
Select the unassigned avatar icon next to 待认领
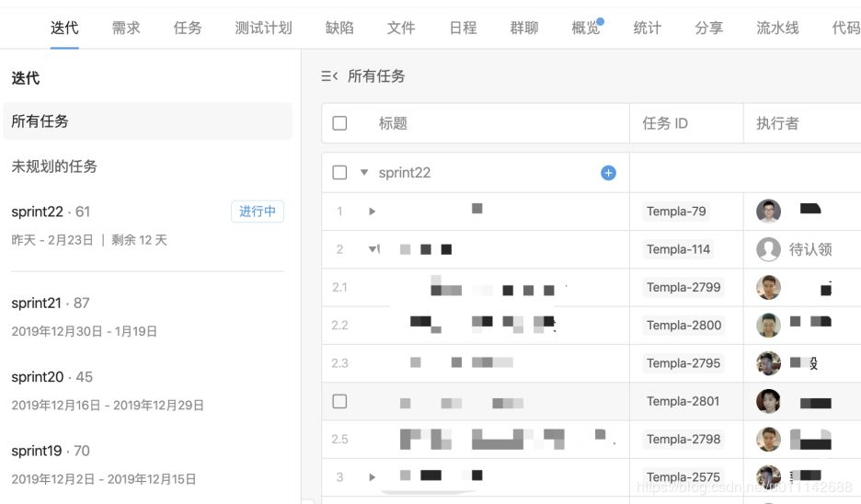click(x=768, y=249)
